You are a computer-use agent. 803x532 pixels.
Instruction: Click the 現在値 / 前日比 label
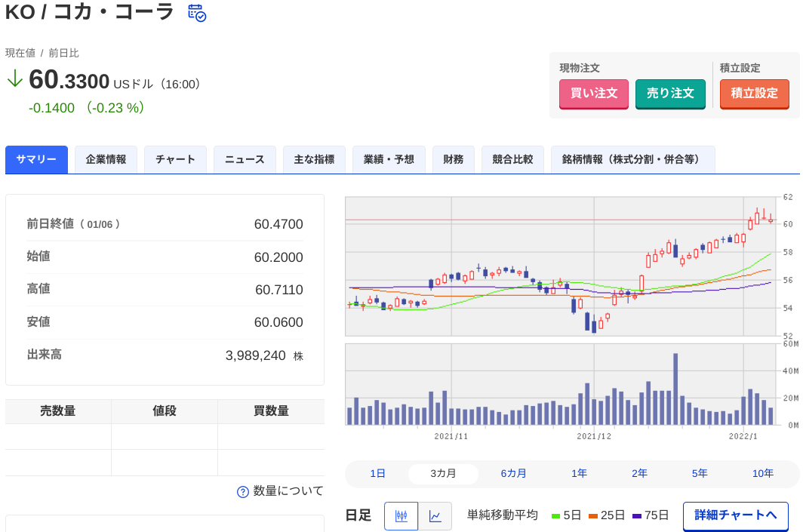pos(42,54)
